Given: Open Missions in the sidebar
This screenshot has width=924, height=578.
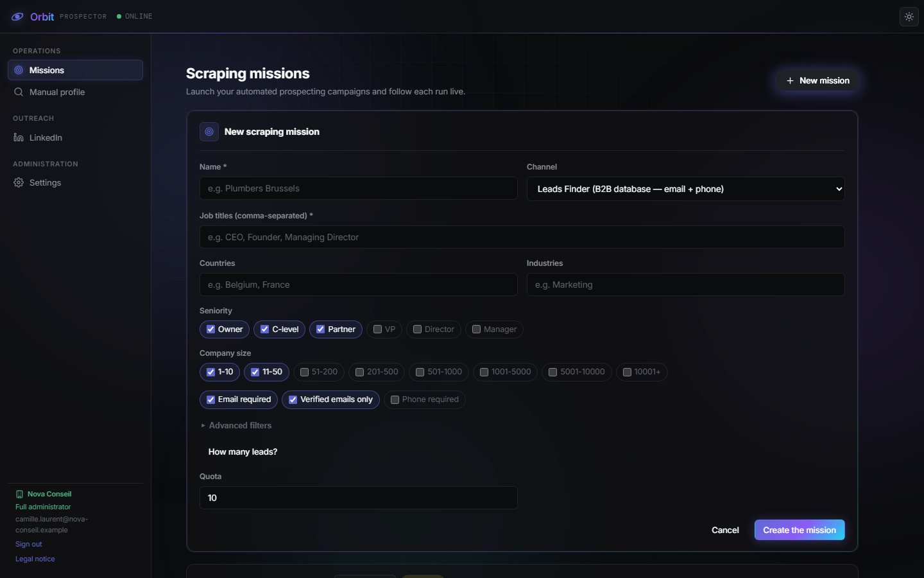Looking at the screenshot, I should (x=75, y=70).
